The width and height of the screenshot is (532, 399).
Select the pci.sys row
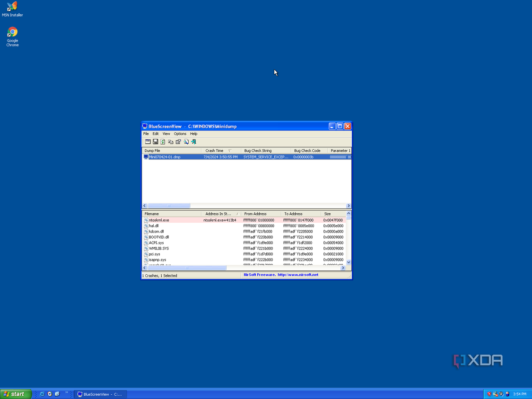click(x=244, y=254)
